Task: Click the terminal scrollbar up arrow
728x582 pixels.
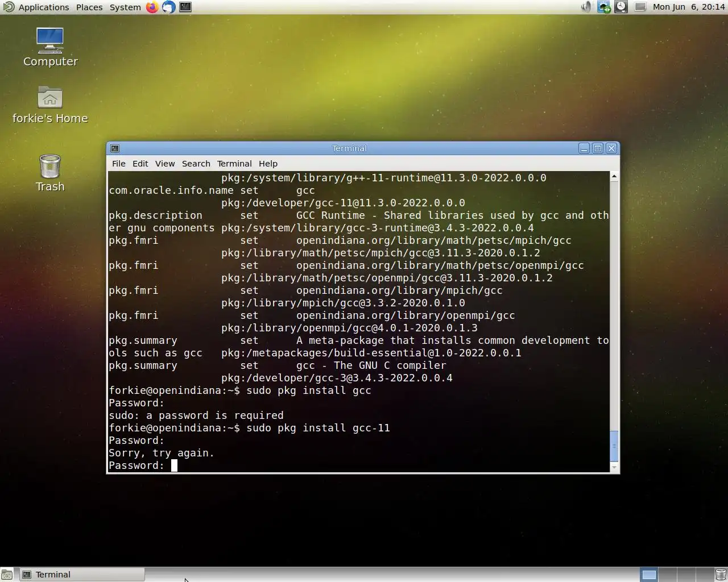Action: coord(614,177)
